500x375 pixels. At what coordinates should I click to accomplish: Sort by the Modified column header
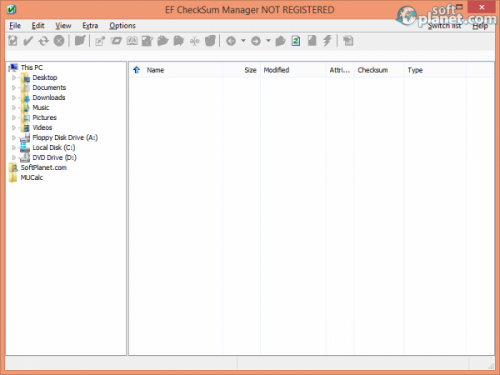[x=276, y=70]
